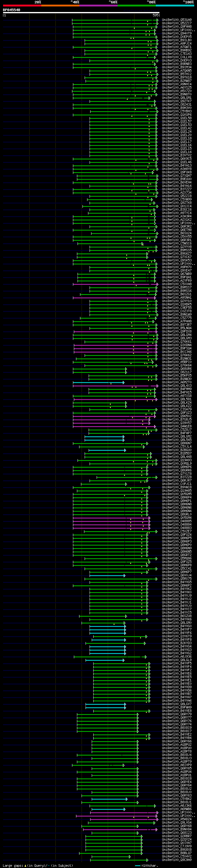Click the purple ~60% identity color segment
This screenshot has height=868, width=197.
point(99,6)
